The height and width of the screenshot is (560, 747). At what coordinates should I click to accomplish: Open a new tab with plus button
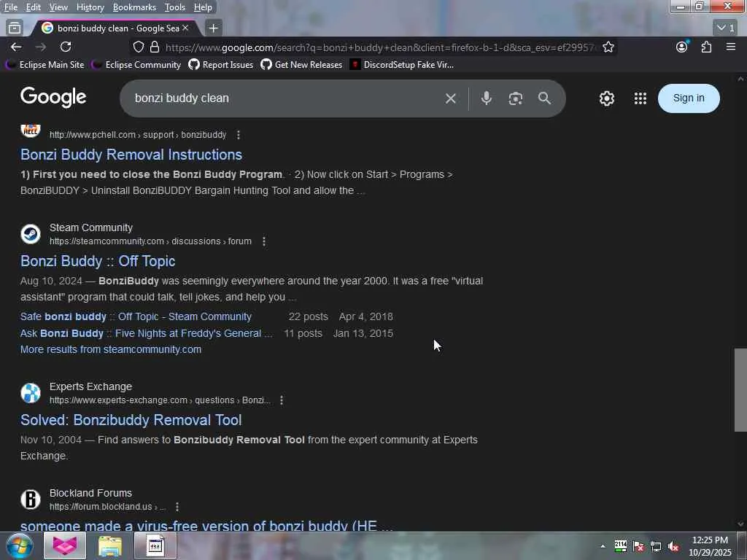tap(214, 28)
